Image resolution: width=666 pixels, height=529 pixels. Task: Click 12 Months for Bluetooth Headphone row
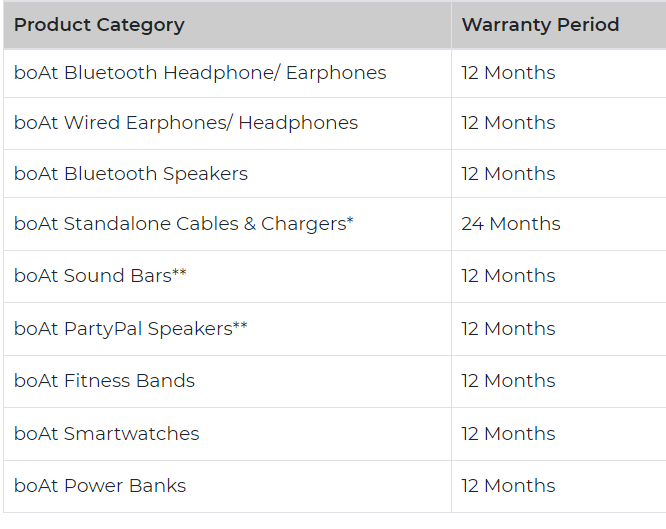click(x=508, y=73)
